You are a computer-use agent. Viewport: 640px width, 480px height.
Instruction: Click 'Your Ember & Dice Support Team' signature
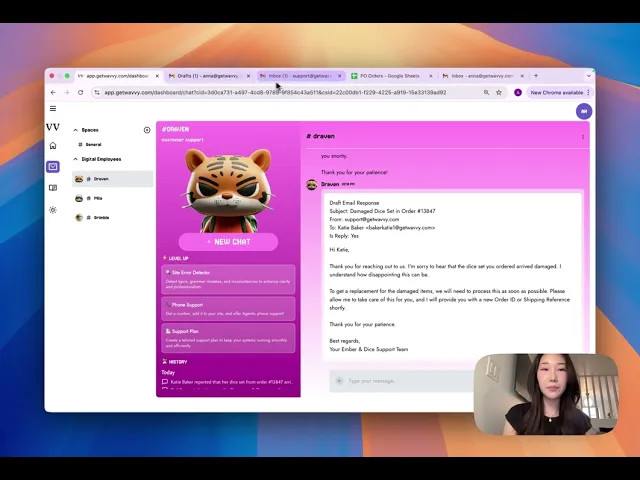coord(369,349)
